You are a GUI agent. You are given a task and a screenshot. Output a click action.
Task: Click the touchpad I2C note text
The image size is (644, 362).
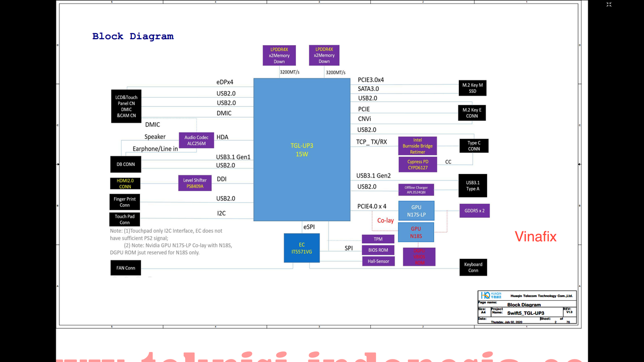pos(166,234)
